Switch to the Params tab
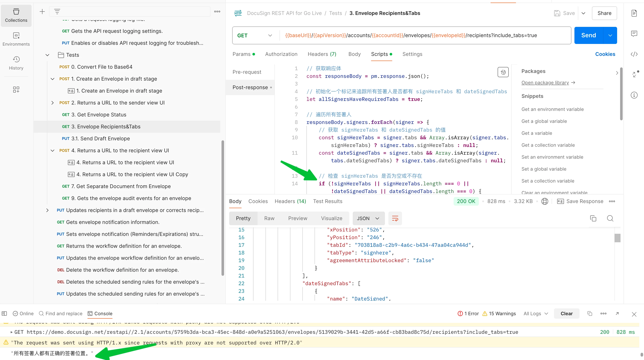This screenshot has width=644, height=360. coord(244,54)
